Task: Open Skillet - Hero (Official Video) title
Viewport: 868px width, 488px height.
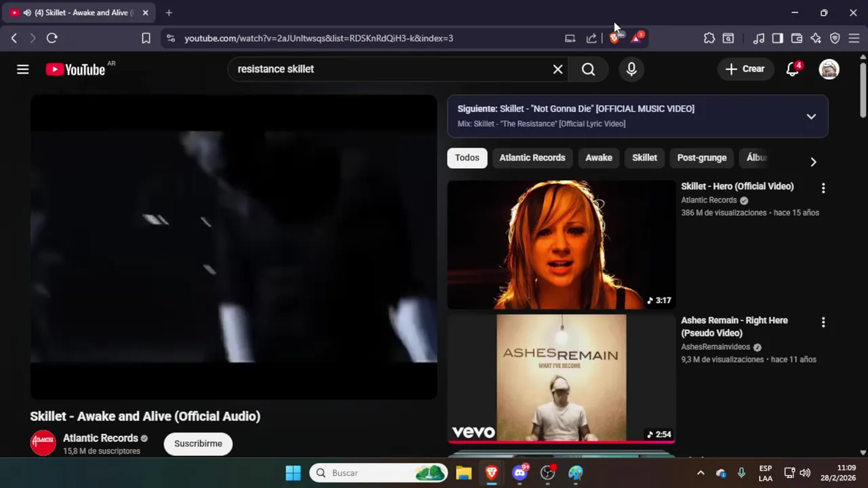Action: 737,186
